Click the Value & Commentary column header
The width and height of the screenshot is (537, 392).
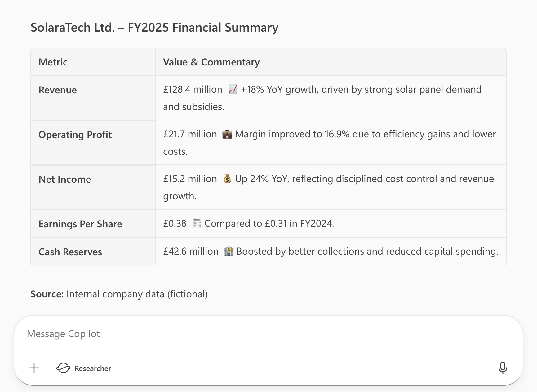tap(211, 62)
